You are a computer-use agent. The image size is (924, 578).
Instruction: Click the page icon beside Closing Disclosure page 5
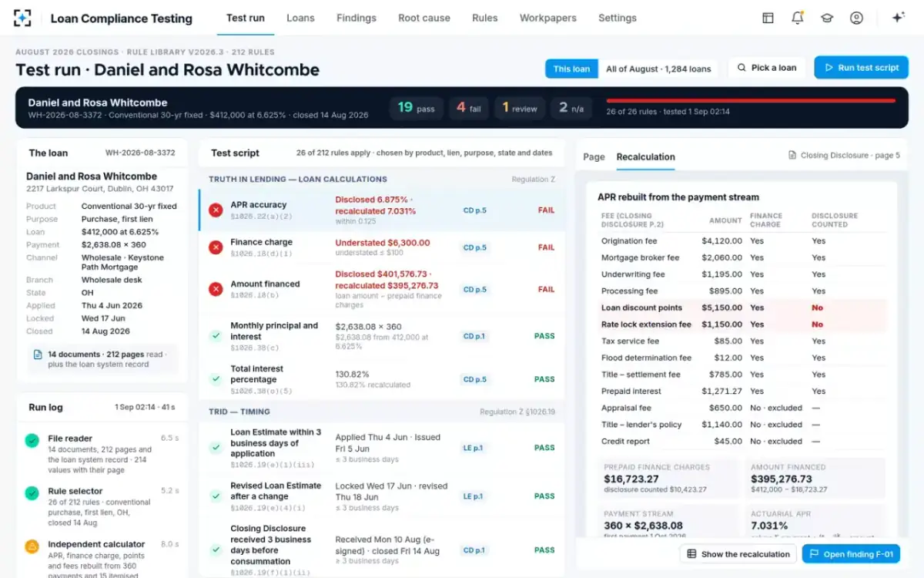tap(792, 156)
